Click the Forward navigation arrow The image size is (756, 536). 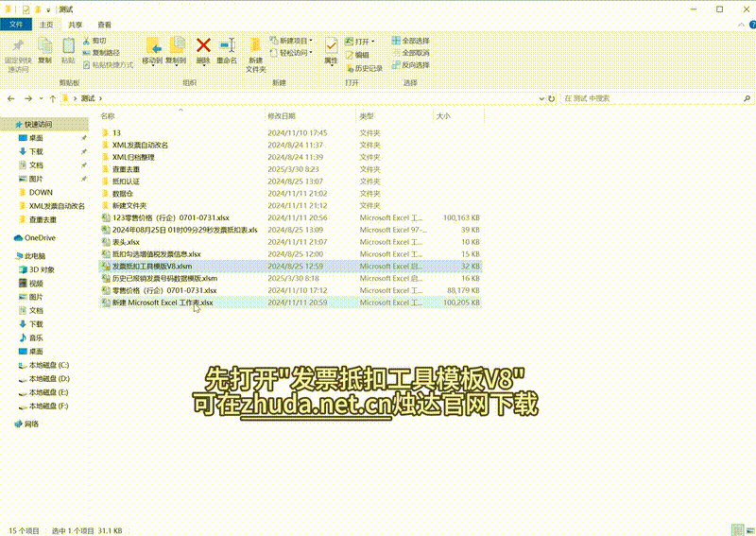click(28, 98)
